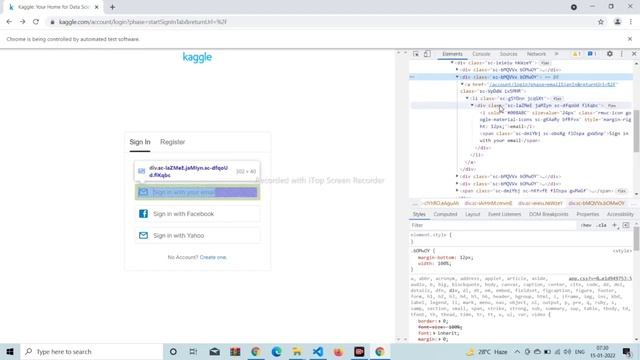The image size is (640, 360).
Task: Click the taskbar search box
Action: click(91, 351)
